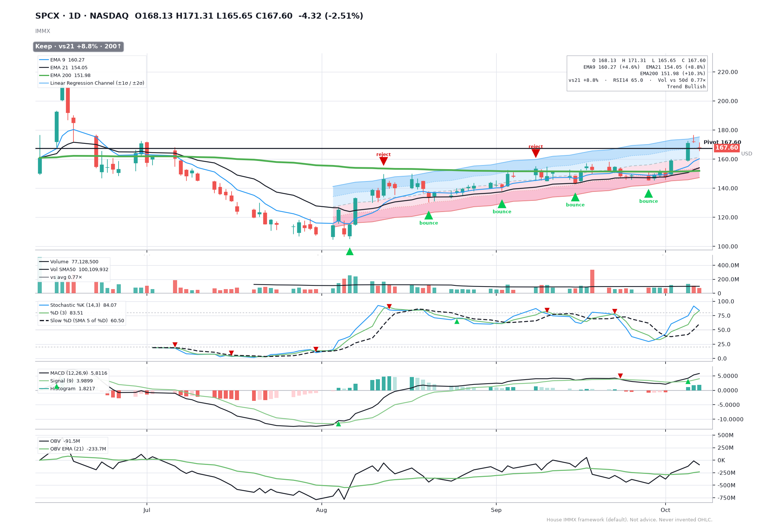Click the tallest red volume bar in September
The height and width of the screenshot is (532, 783).
click(x=592, y=281)
